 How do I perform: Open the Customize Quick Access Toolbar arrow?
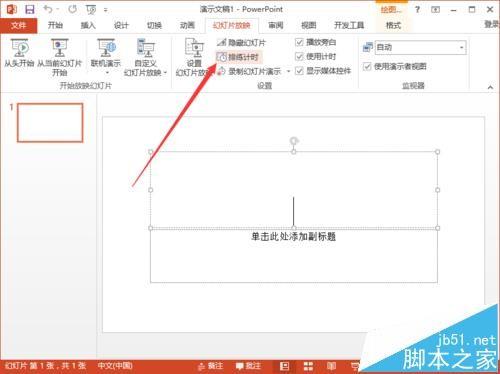[106, 10]
